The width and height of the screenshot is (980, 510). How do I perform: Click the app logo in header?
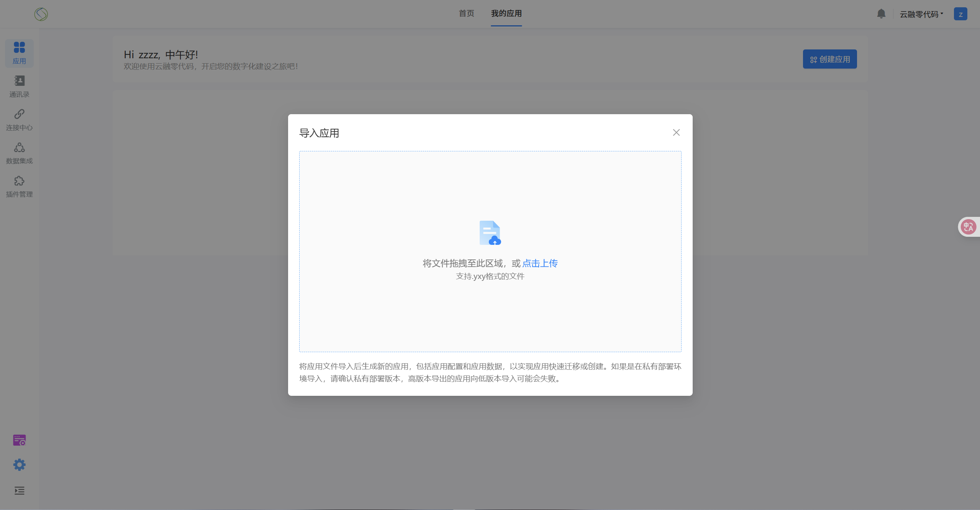pyautogui.click(x=41, y=14)
